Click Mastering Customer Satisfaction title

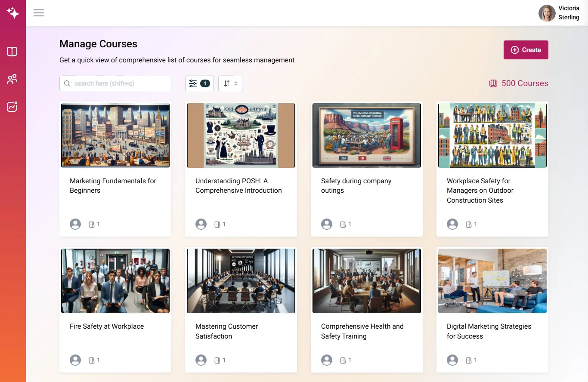click(x=226, y=331)
